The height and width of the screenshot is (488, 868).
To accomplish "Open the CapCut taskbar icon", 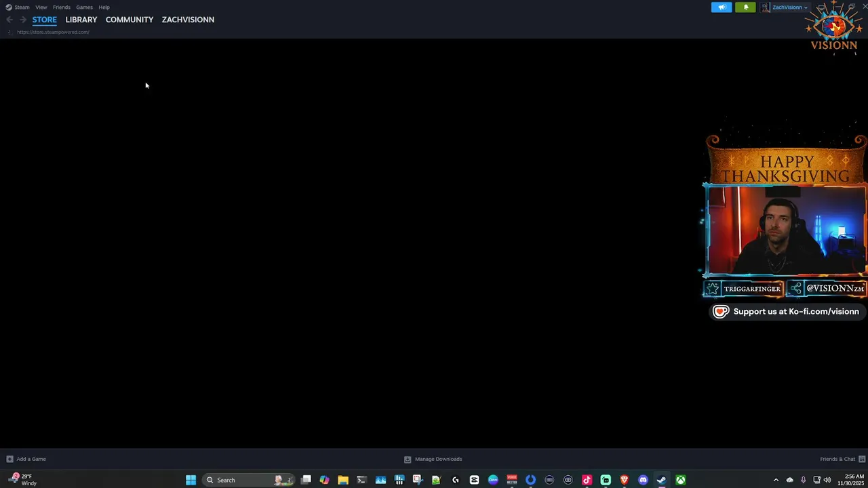I will pyautogui.click(x=475, y=480).
